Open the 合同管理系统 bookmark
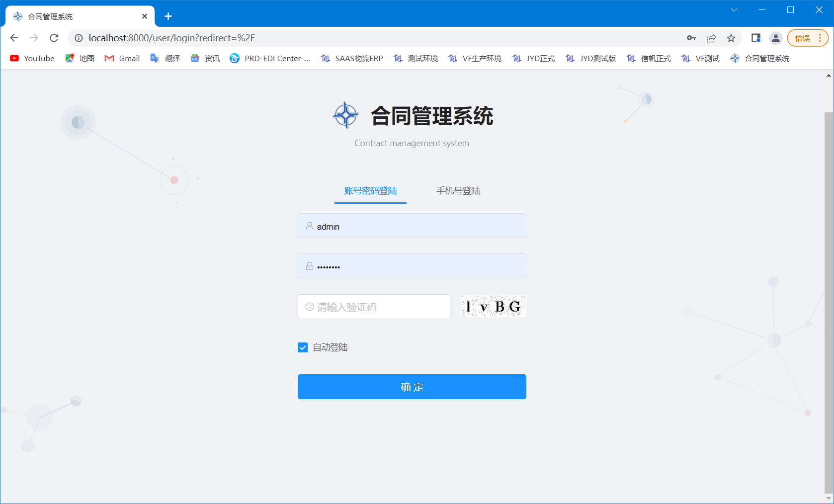Screen dimensions: 834x504 click(760, 58)
